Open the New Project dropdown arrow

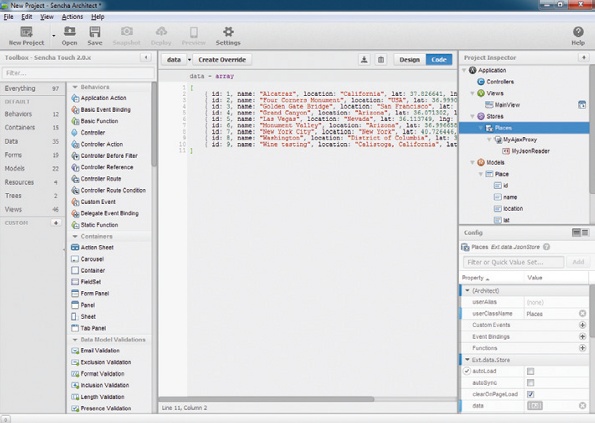[x=54, y=36]
